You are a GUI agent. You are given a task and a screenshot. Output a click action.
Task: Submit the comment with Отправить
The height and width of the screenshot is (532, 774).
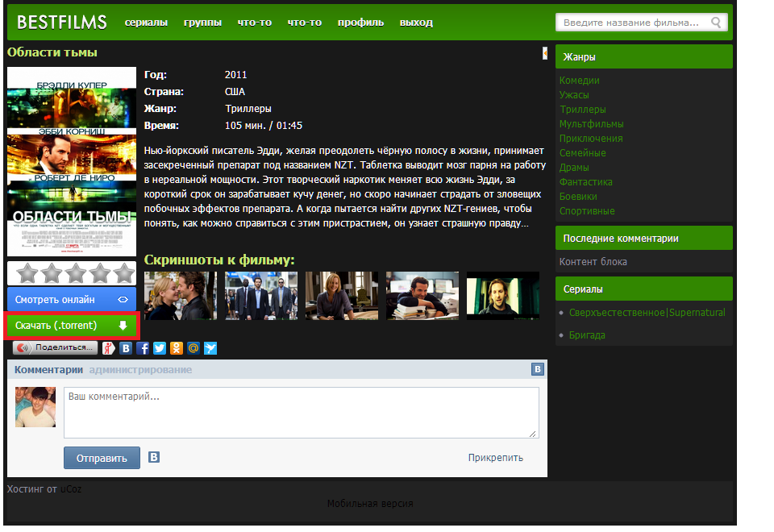pyautogui.click(x=102, y=458)
